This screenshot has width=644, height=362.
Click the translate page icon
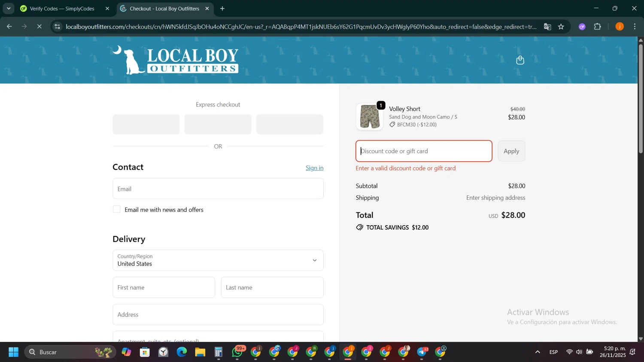[x=547, y=27]
